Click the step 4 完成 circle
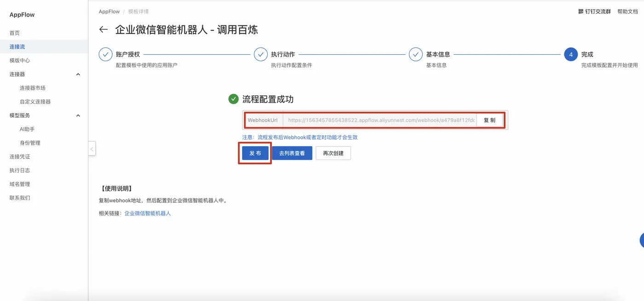The height and width of the screenshot is (301, 644). click(x=571, y=54)
